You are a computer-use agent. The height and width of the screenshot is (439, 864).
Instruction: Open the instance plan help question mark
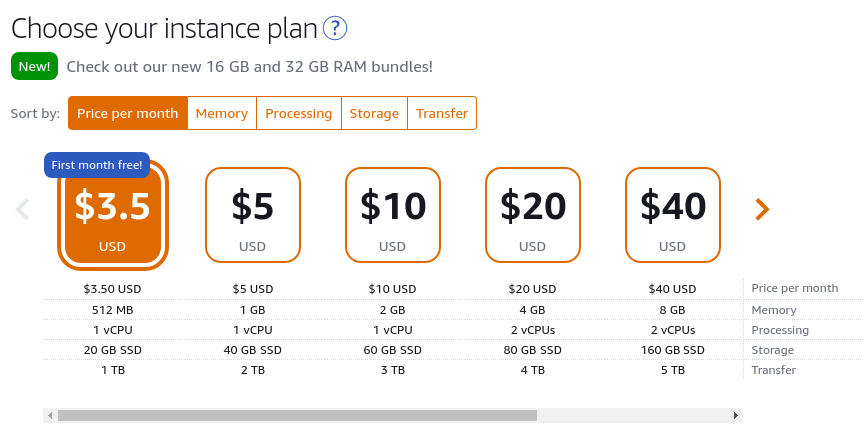click(334, 28)
